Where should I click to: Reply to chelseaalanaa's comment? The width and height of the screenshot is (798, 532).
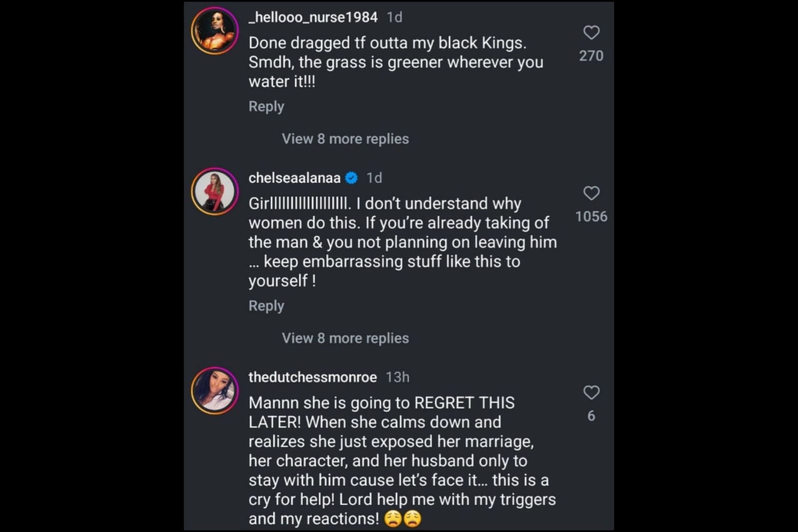click(266, 305)
